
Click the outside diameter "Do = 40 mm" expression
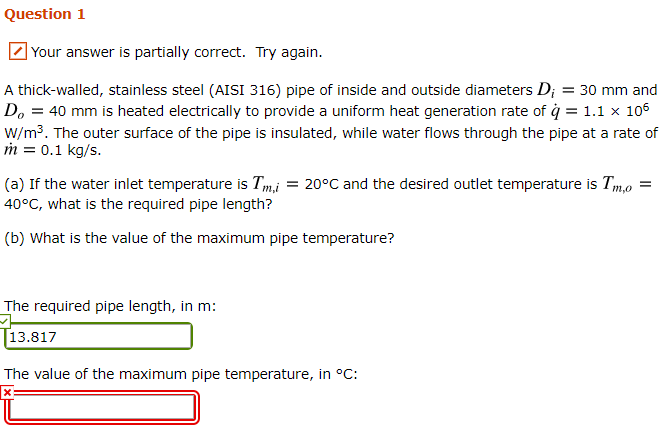point(53,111)
